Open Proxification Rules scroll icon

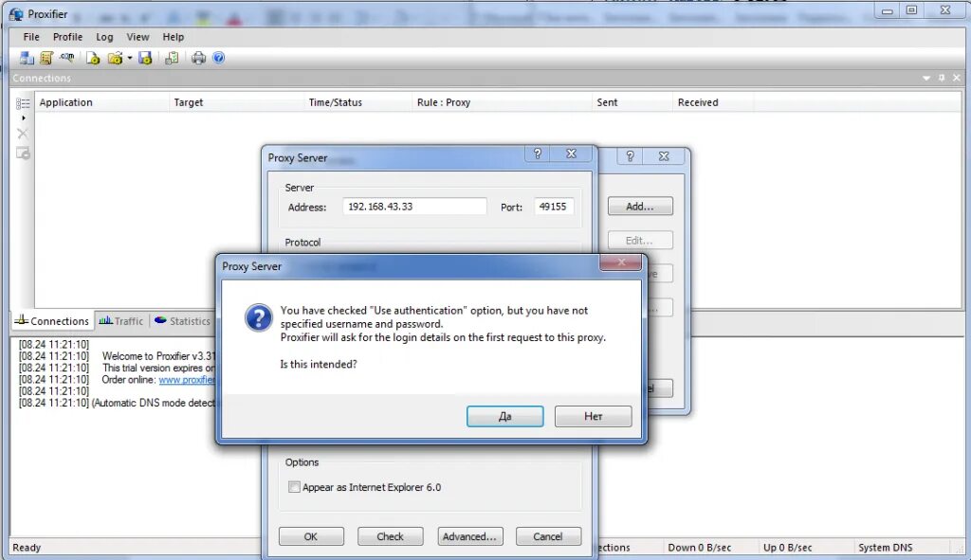tap(46, 58)
